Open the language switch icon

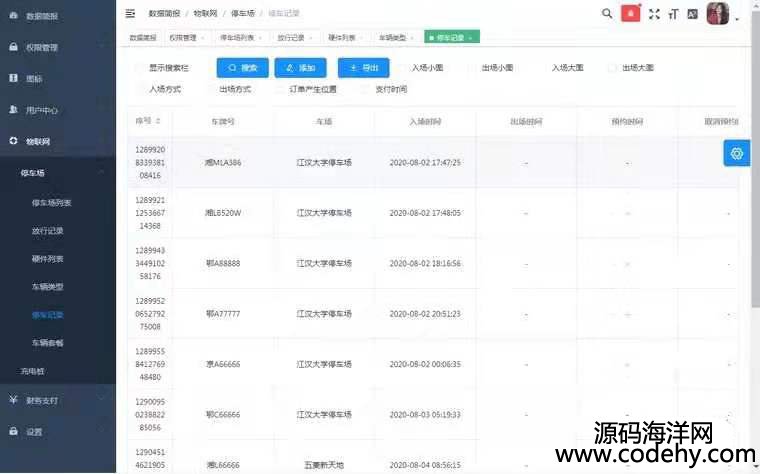click(x=692, y=14)
